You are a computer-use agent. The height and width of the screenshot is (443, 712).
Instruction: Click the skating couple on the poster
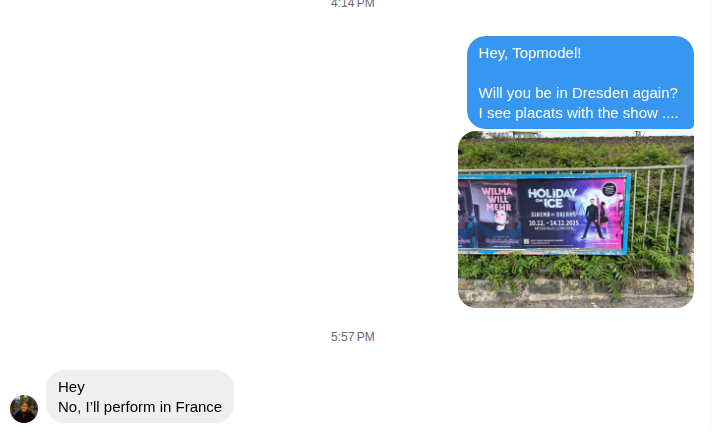tap(597, 219)
